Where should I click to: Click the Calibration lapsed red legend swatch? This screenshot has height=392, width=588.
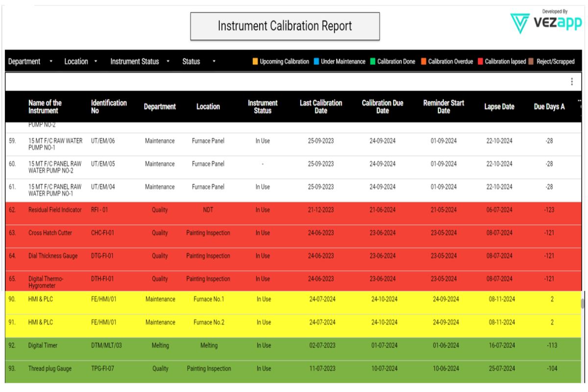[480, 62]
